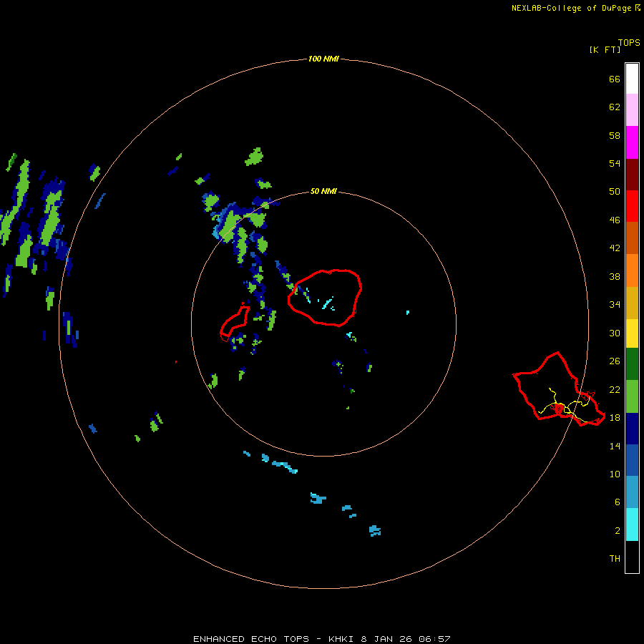Click the light green legend swatch
644x644 pixels.
pos(632,396)
